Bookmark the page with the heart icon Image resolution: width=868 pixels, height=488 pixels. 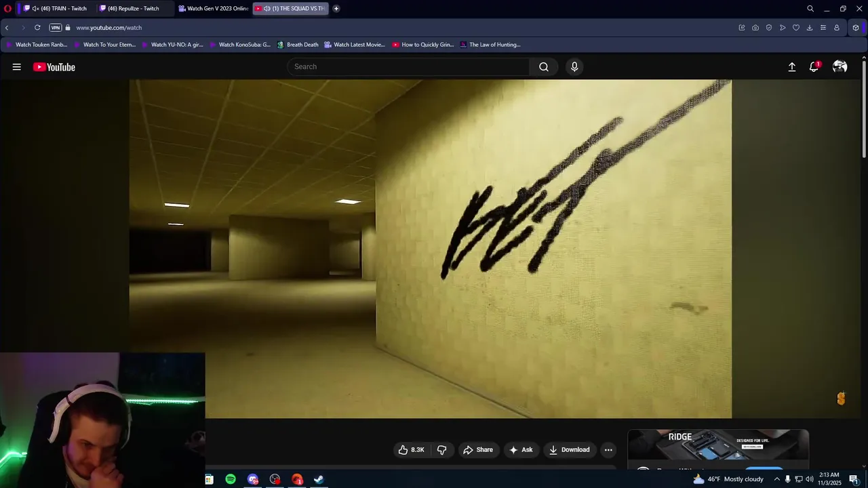(796, 28)
